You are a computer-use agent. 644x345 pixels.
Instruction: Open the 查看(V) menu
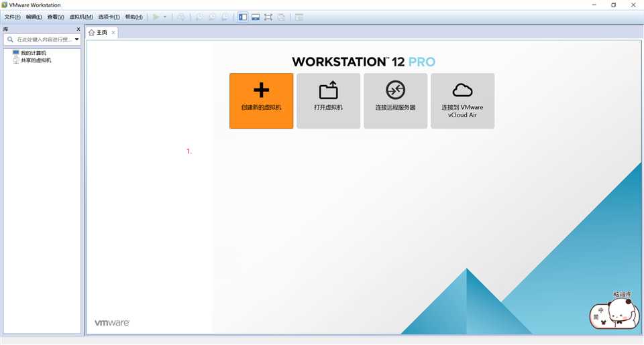pyautogui.click(x=56, y=17)
